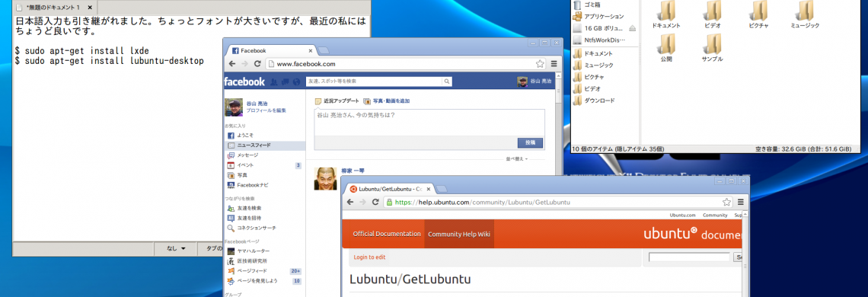Screen dimensions: 868x297
Task: Open Facebook friend requests icon
Action: coord(275,82)
